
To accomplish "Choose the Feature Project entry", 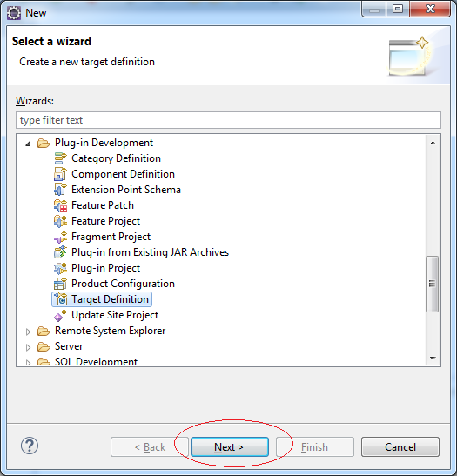I will (105, 221).
